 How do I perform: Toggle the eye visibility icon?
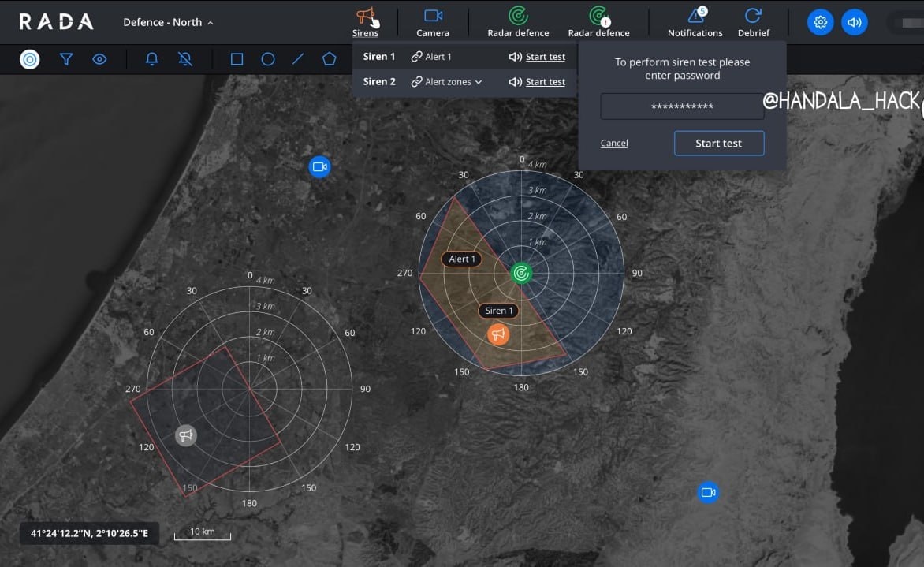pyautogui.click(x=99, y=59)
